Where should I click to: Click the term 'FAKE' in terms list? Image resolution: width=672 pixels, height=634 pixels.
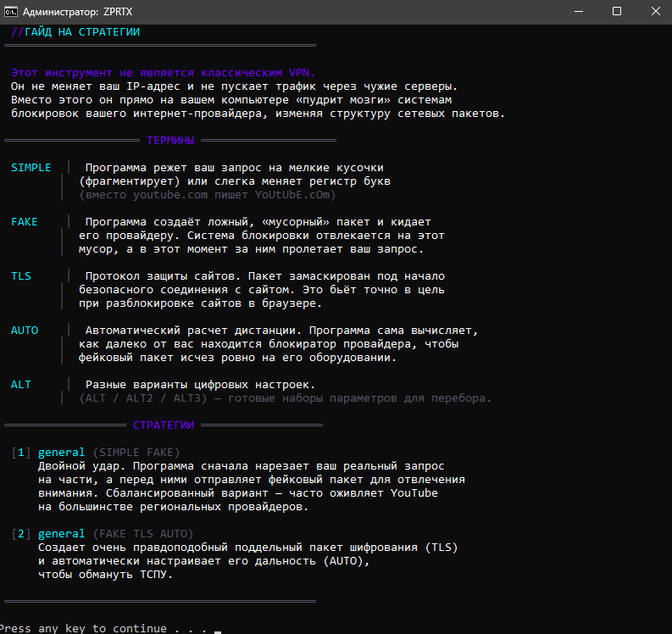tap(25, 222)
